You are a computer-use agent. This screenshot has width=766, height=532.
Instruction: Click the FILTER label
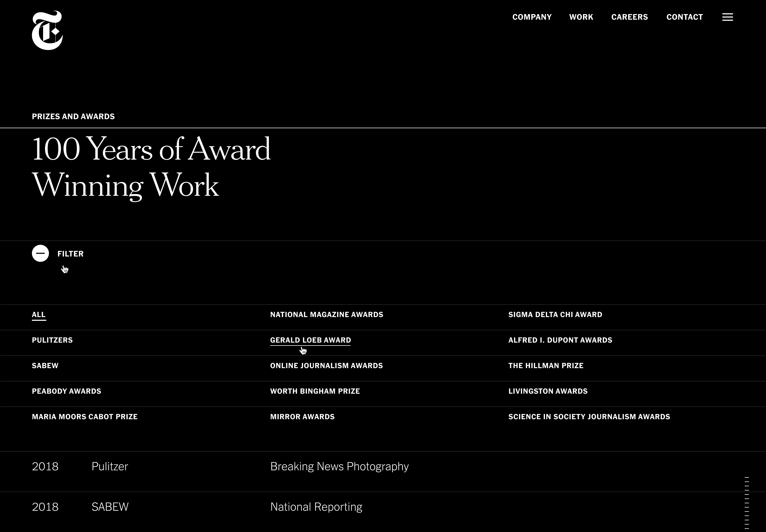coord(70,254)
